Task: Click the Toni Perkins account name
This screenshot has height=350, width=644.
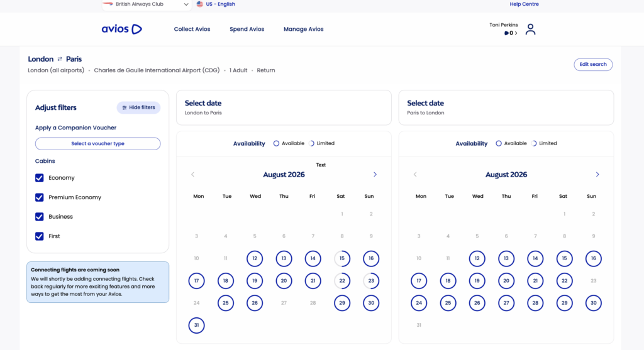Action: click(x=504, y=25)
